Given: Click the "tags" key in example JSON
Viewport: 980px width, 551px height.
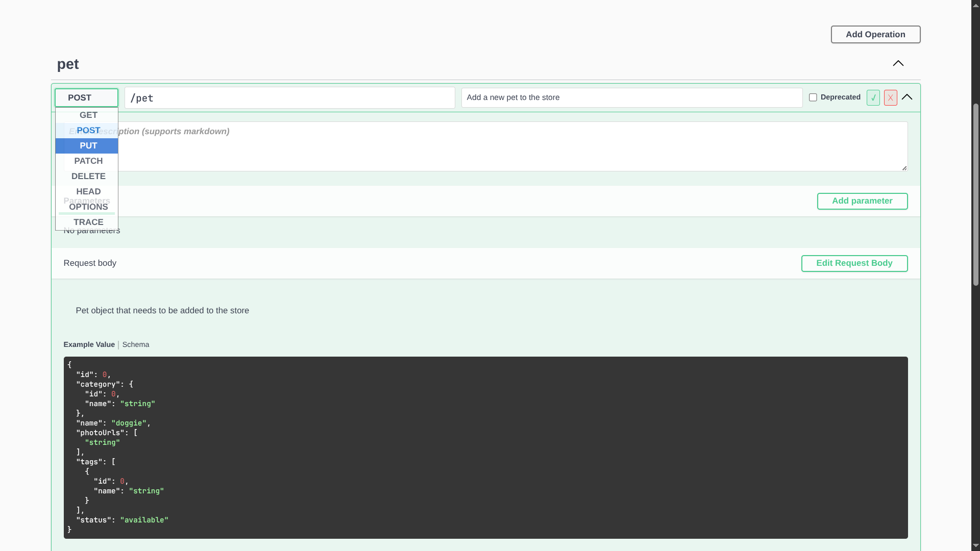Looking at the screenshot, I should [89, 462].
